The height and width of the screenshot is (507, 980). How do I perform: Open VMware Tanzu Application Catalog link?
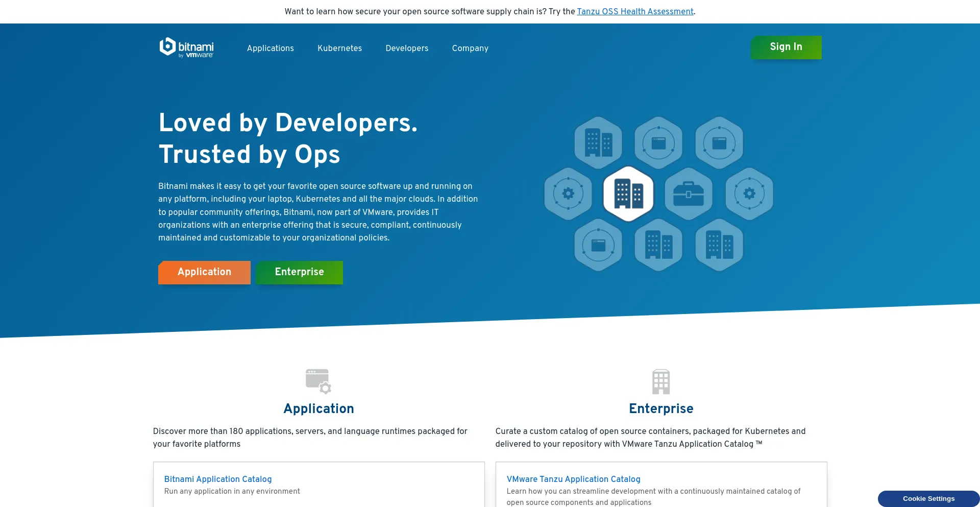[573, 479]
